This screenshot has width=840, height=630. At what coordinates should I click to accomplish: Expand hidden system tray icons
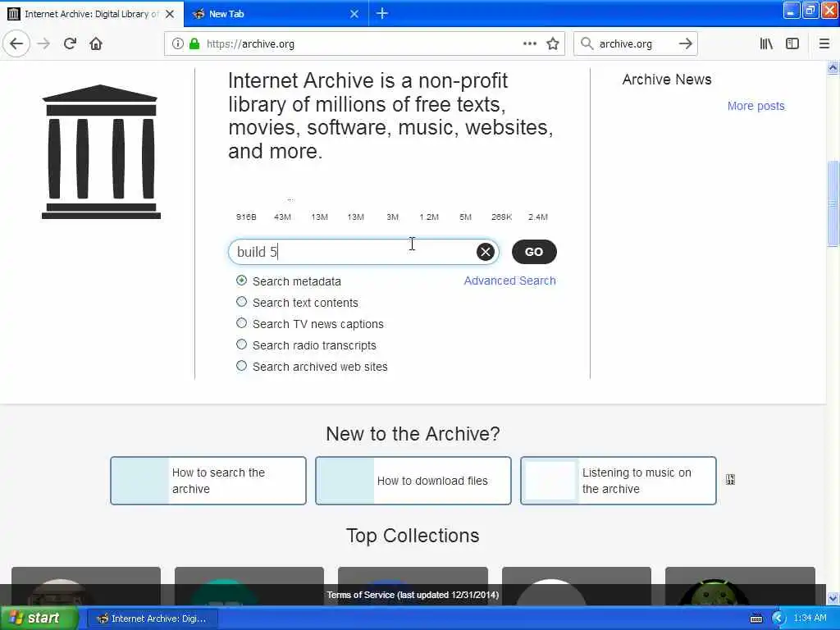point(778,619)
